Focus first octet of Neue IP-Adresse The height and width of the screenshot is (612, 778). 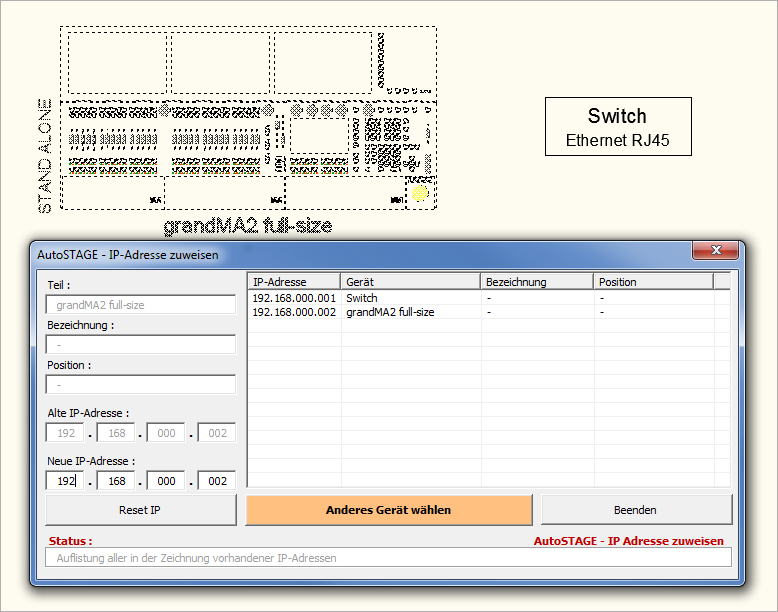(65, 481)
